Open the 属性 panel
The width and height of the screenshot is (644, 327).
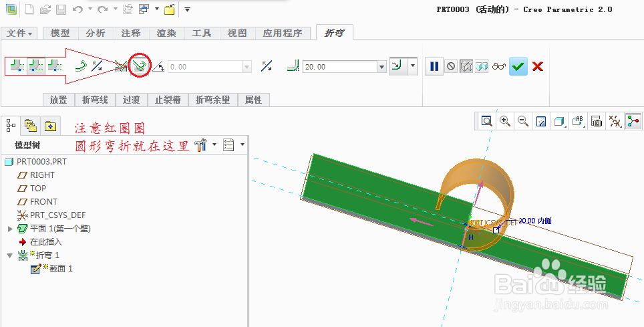tap(253, 100)
